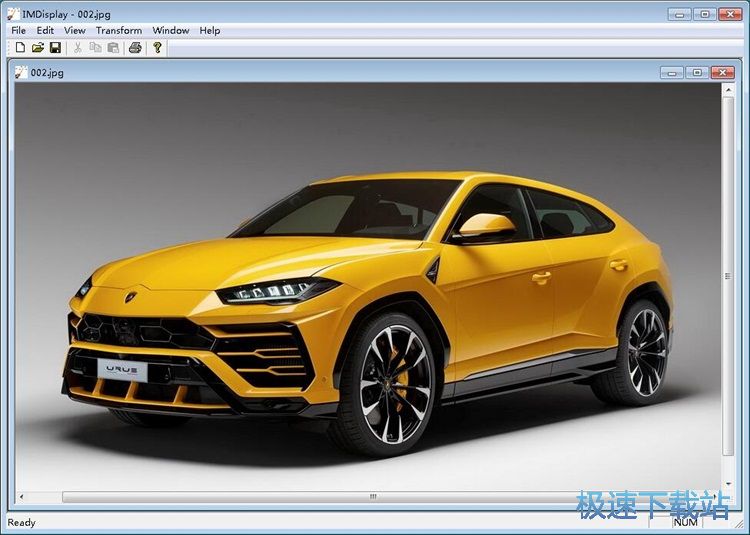Screen dimensions: 750x535
Task: Click the New document toolbar icon
Action: [20, 47]
